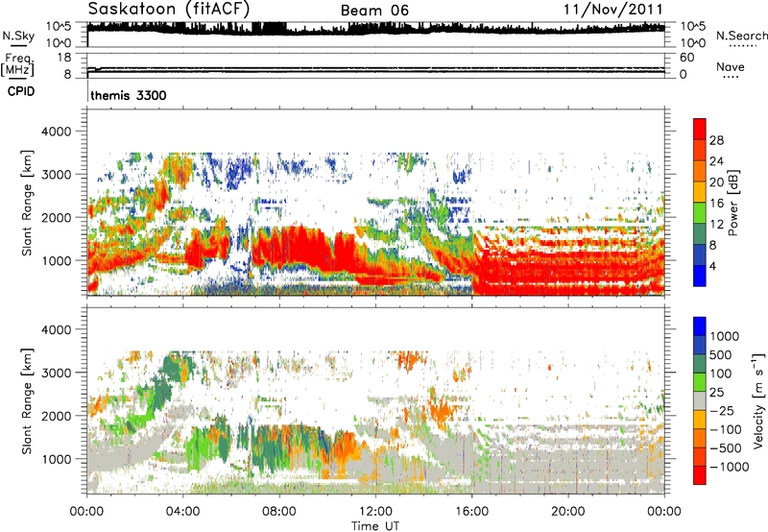Viewport: 768px width, 532px height.
Task: Click the 'Saskatoon (fitACF)' title text
Action: (169, 9)
